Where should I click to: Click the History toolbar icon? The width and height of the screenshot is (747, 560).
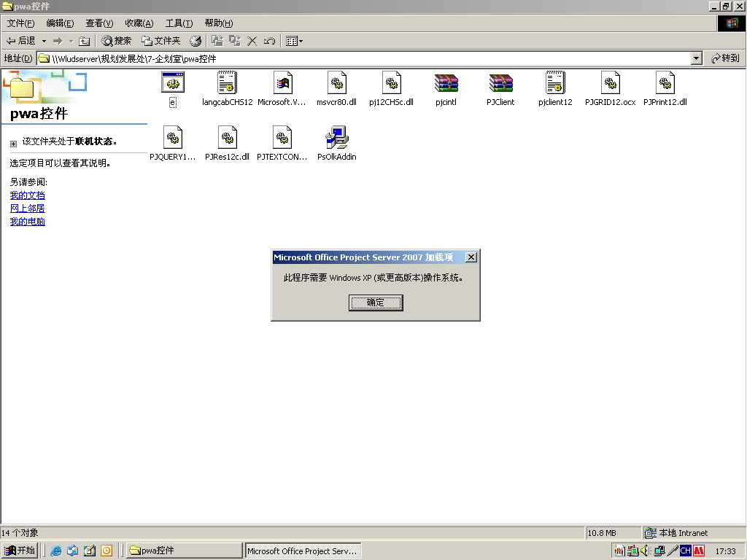196,41
